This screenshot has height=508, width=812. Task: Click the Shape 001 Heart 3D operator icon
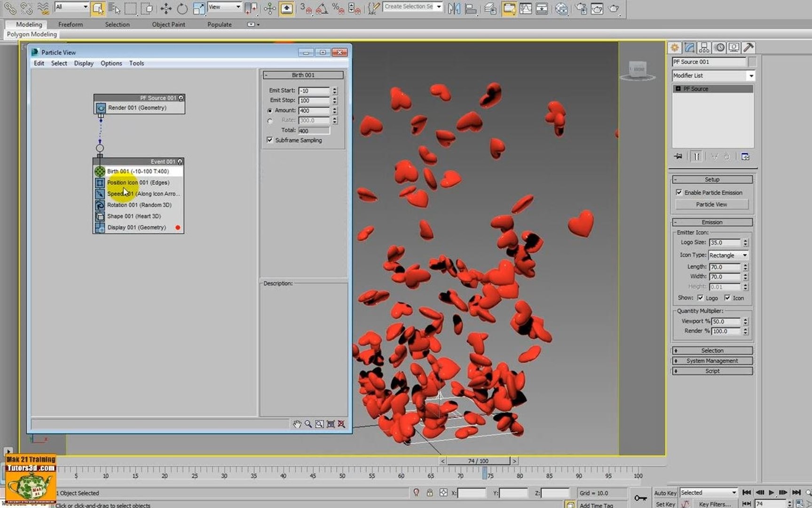pyautogui.click(x=100, y=216)
